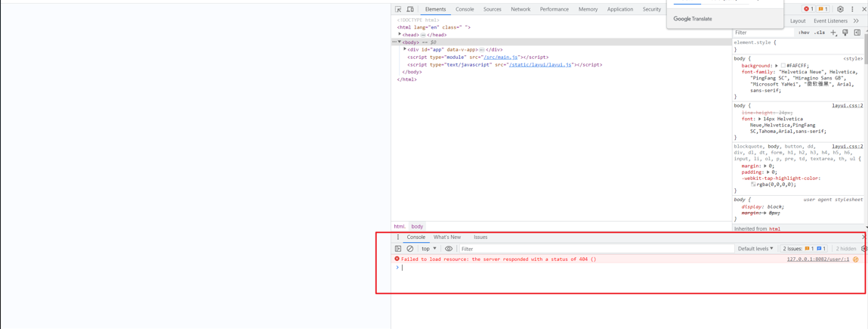Click the Google Translate popup label
The width and height of the screenshot is (868, 329).
[693, 19]
